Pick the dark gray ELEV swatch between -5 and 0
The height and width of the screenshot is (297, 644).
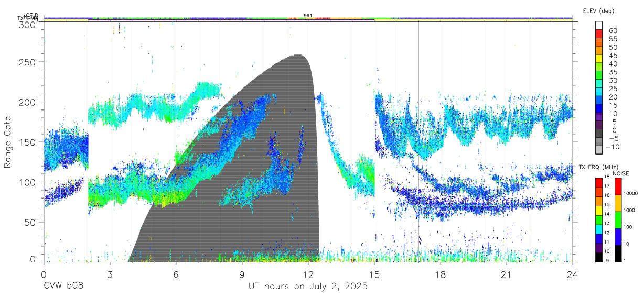point(599,134)
